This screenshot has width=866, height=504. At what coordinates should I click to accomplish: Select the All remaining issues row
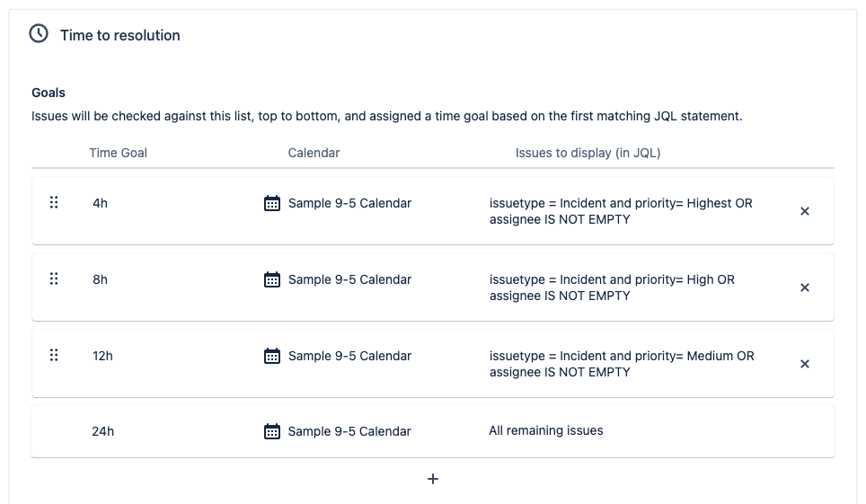pyautogui.click(x=433, y=431)
